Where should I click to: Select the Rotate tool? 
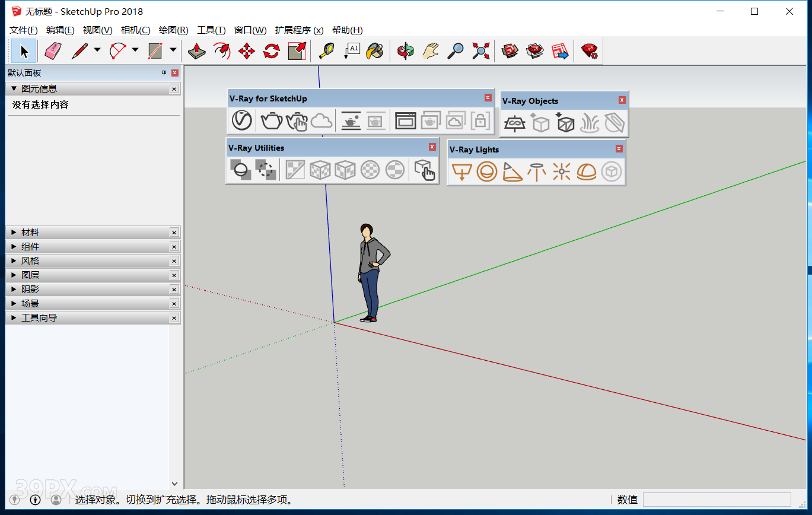click(x=272, y=51)
